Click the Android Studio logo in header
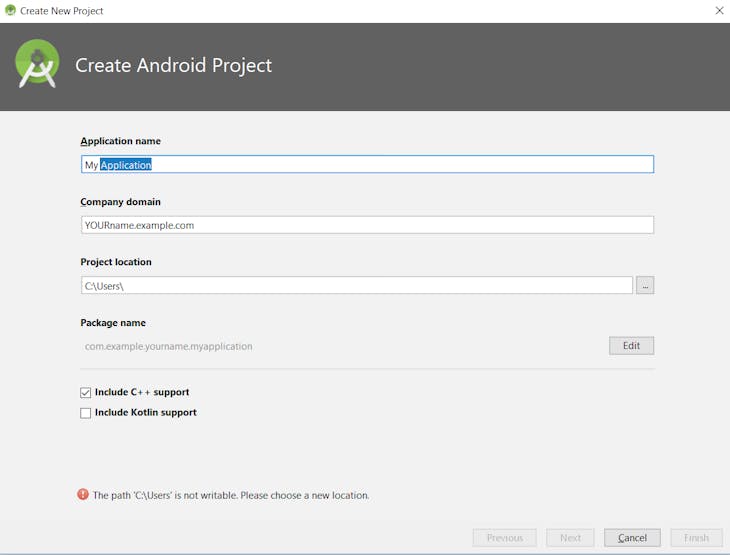Image resolution: width=730 pixels, height=555 pixels. pos(37,63)
